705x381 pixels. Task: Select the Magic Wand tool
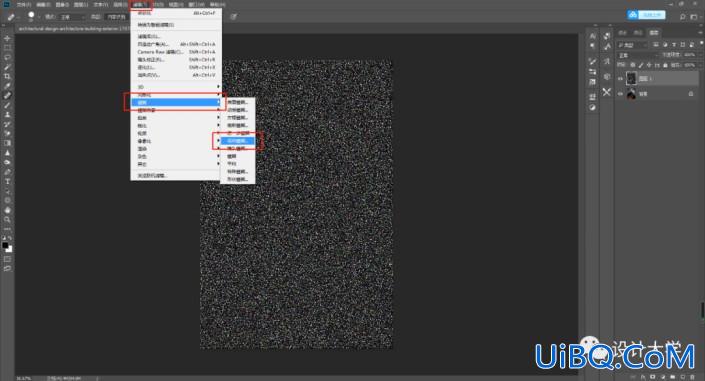7,67
